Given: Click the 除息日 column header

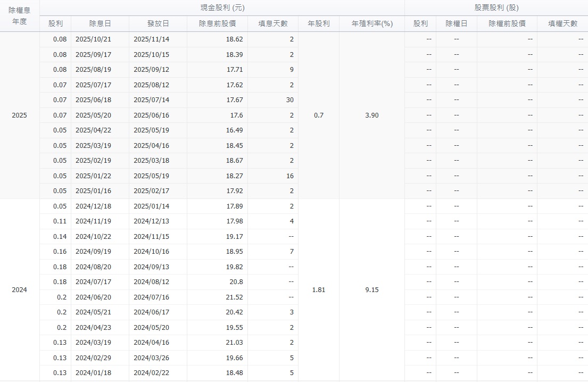Looking at the screenshot, I should point(100,23).
